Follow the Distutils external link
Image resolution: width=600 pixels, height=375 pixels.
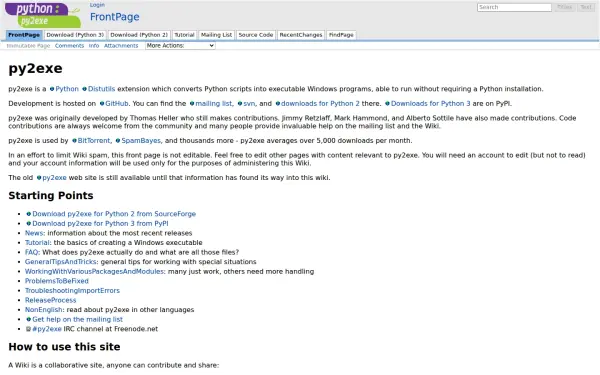click(x=101, y=89)
